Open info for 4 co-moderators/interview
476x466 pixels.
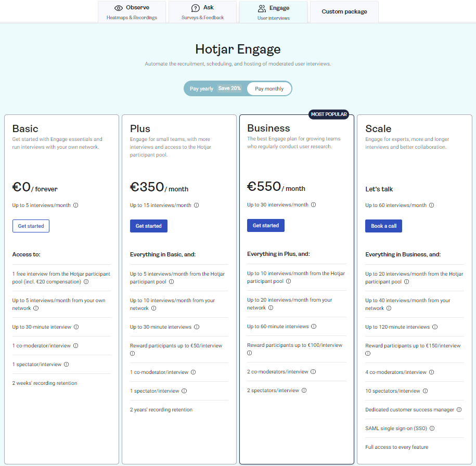[432, 372]
